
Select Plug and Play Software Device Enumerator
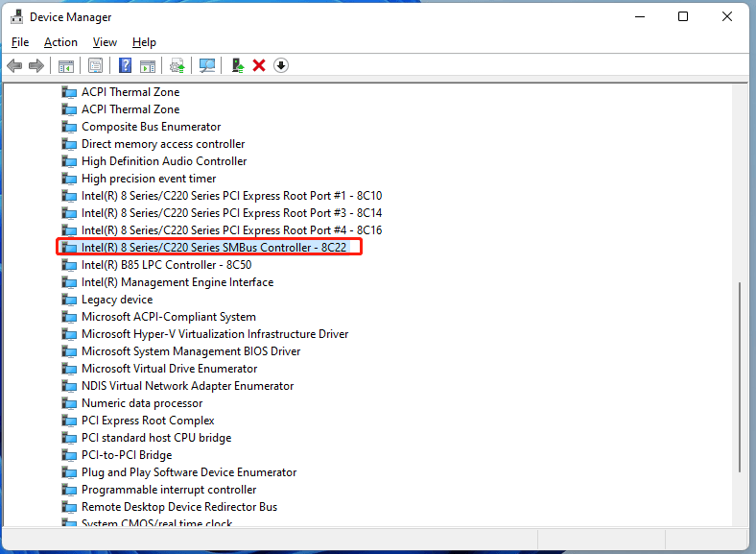tap(189, 472)
